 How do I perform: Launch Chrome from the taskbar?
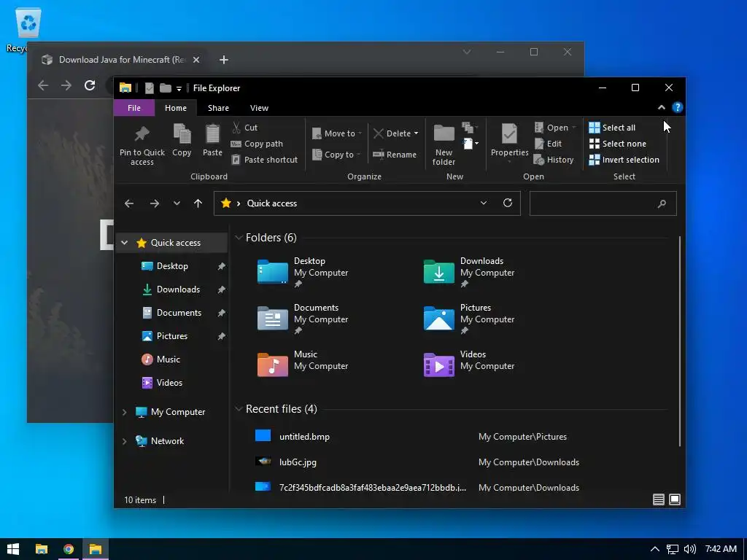coord(69,549)
